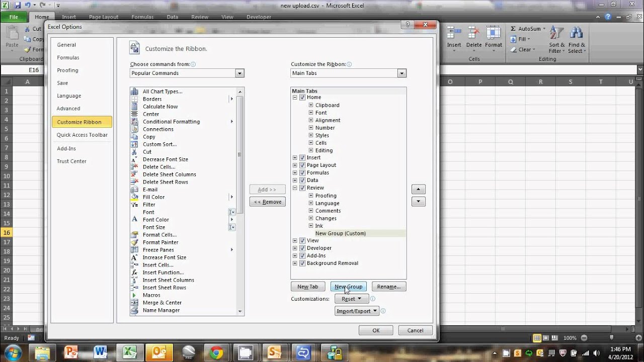Select the Delete Sheet Rows command icon
The height and width of the screenshot is (362, 644).
(x=134, y=182)
